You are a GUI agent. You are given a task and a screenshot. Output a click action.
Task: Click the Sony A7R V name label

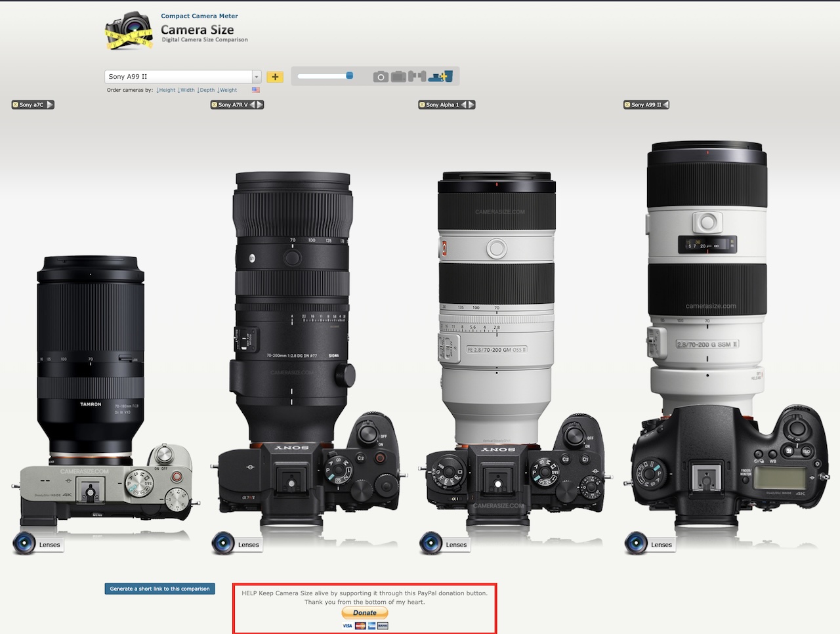(233, 104)
